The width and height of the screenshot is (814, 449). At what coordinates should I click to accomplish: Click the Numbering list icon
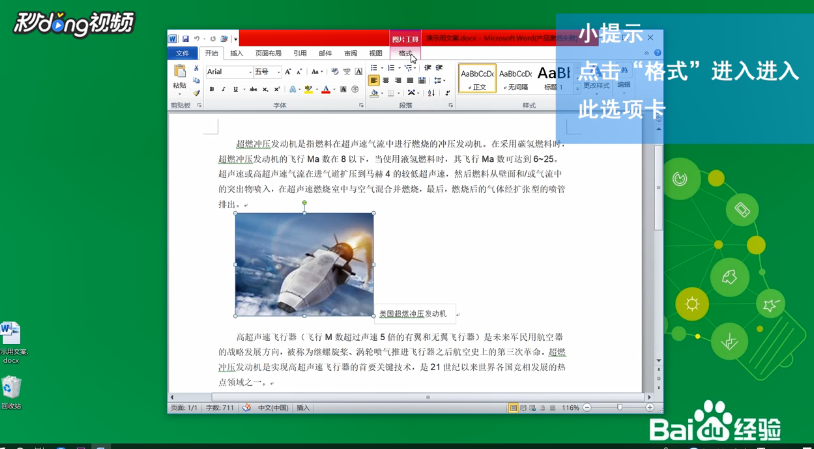[x=391, y=68]
